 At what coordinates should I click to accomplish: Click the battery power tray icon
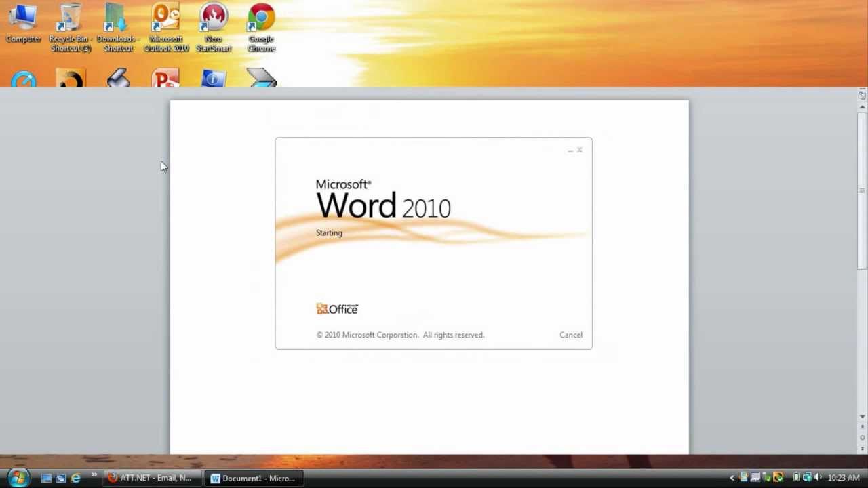tap(796, 477)
